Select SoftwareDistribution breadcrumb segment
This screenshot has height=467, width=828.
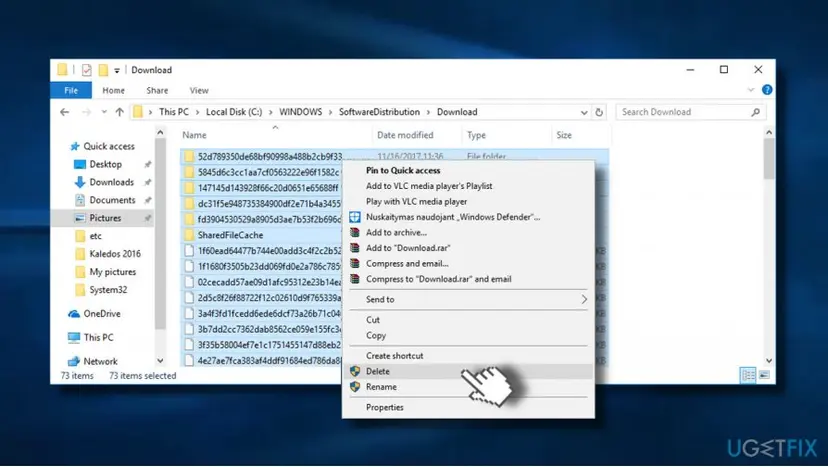tap(379, 112)
